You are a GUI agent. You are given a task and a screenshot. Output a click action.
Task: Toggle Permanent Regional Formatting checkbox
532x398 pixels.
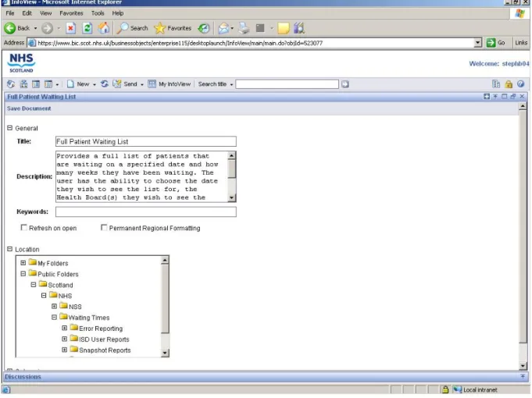[x=104, y=227]
